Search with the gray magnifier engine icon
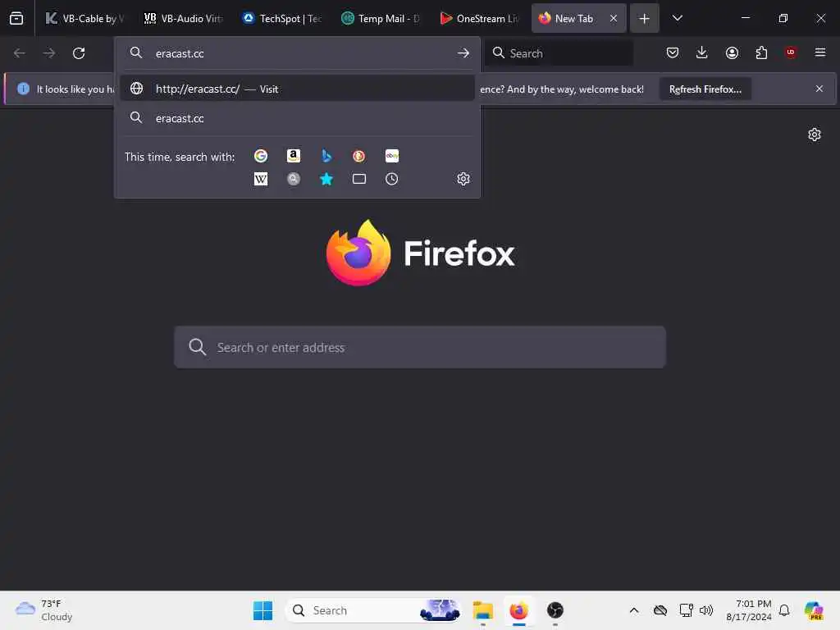840x630 pixels. click(294, 179)
